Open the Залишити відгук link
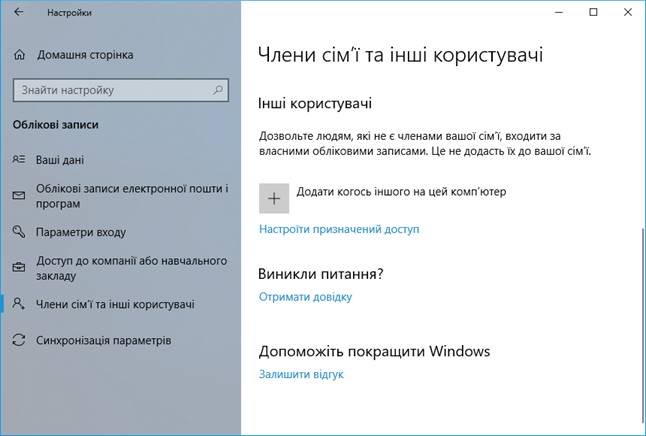Viewport: 646px width, 436px height. coord(301,374)
